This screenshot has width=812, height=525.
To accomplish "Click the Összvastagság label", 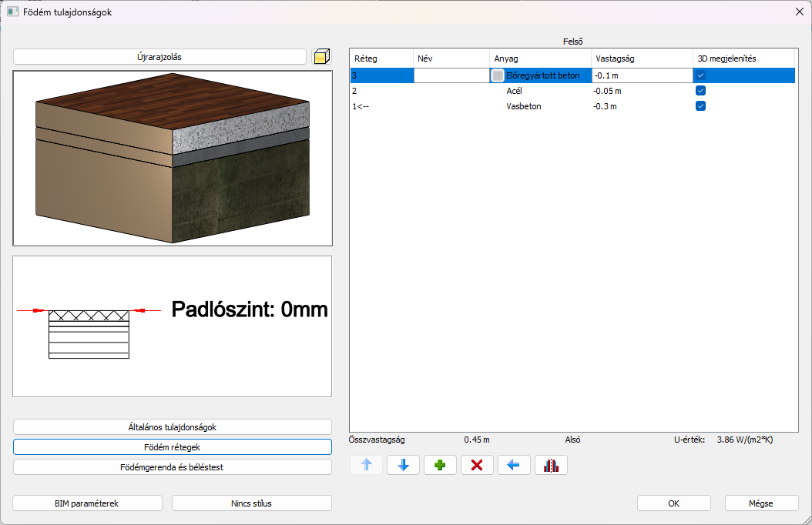I will pos(377,440).
